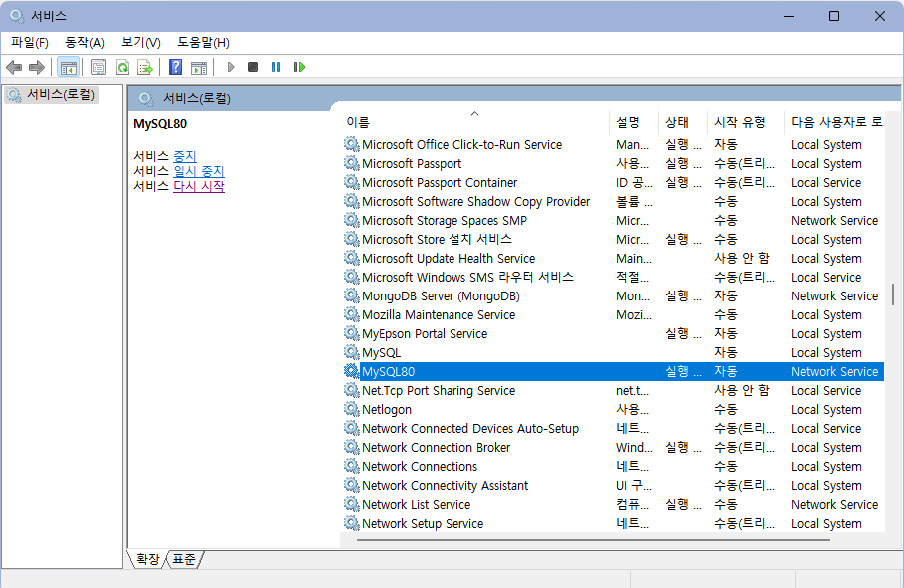
Task: Click the Start Service play icon
Action: point(231,68)
